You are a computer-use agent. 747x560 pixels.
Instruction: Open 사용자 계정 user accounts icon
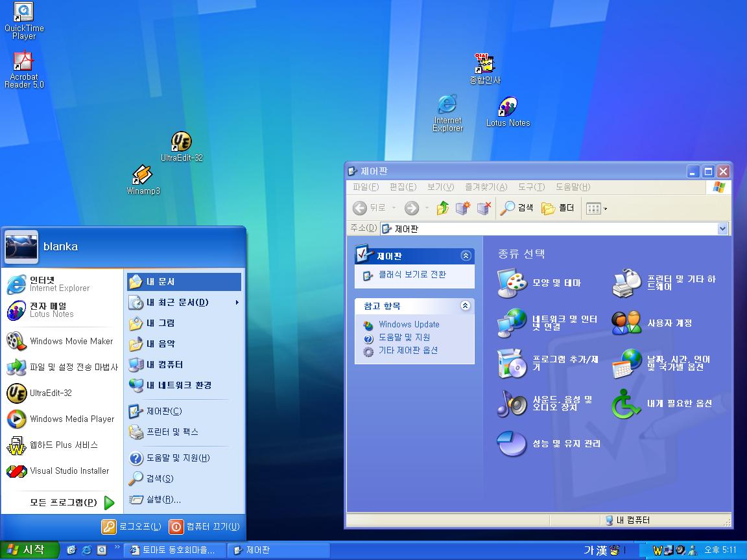coord(626,323)
